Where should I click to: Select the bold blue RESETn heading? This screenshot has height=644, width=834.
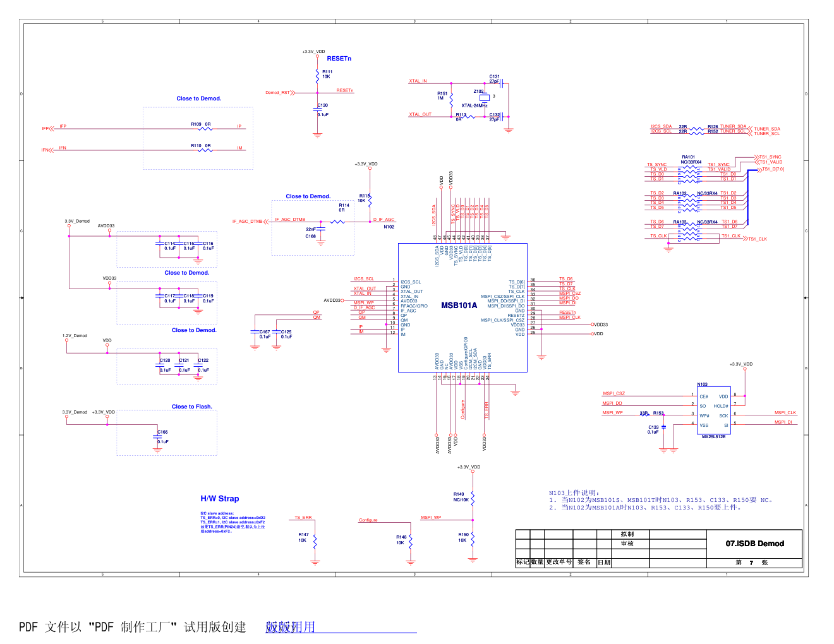pyautogui.click(x=339, y=59)
